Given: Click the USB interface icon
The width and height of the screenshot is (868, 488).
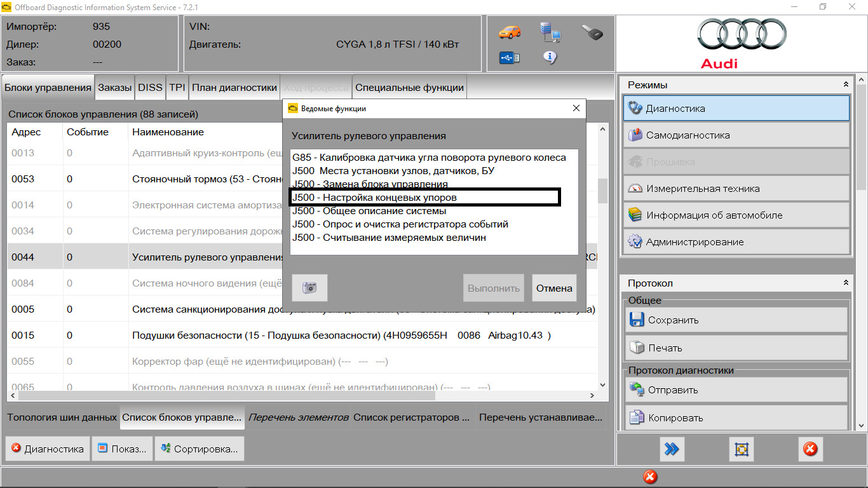Looking at the screenshot, I should pyautogui.click(x=510, y=58).
